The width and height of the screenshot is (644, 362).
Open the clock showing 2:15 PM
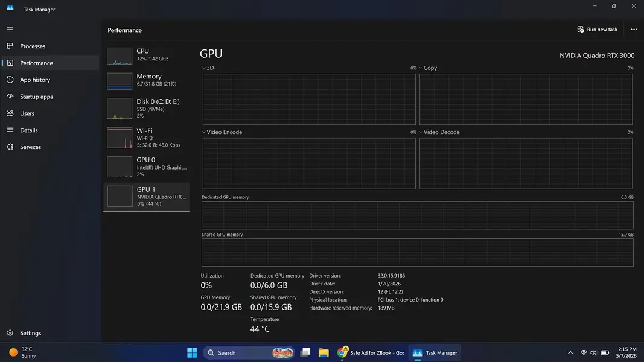click(626, 352)
